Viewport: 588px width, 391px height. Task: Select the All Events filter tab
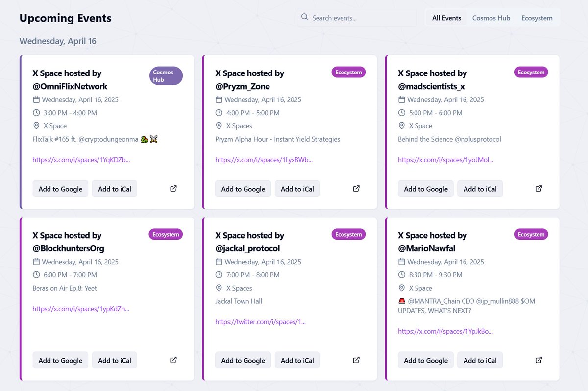point(446,18)
